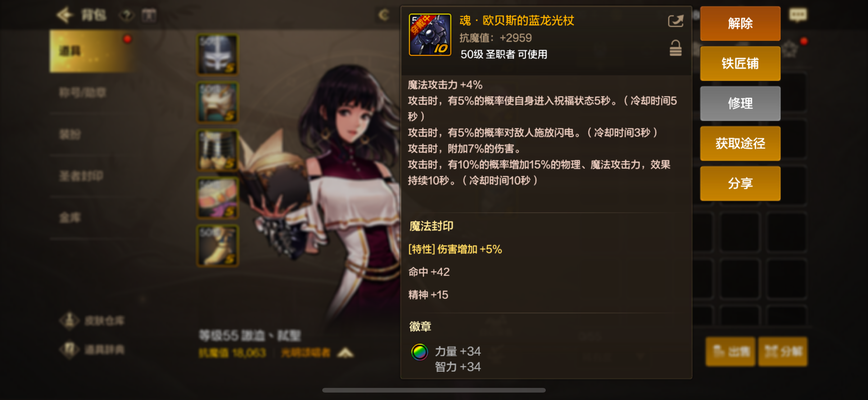Tap the back arrow beside 背包

64,15
